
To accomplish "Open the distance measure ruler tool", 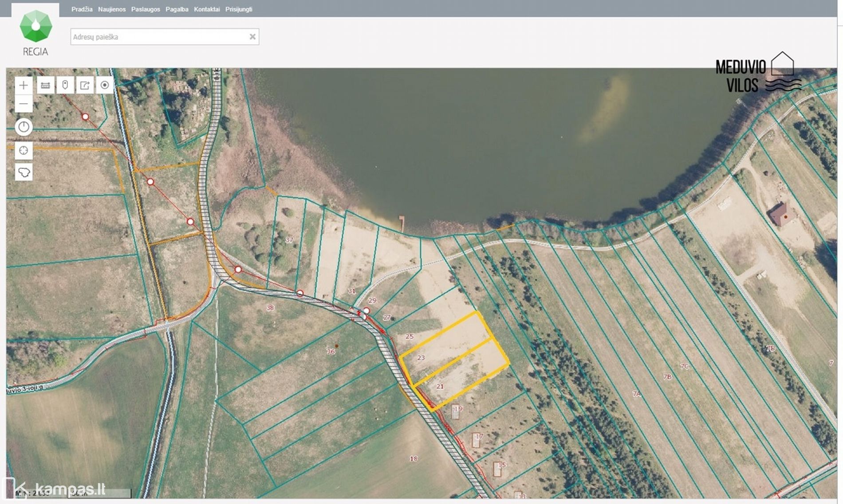I will pos(45,85).
